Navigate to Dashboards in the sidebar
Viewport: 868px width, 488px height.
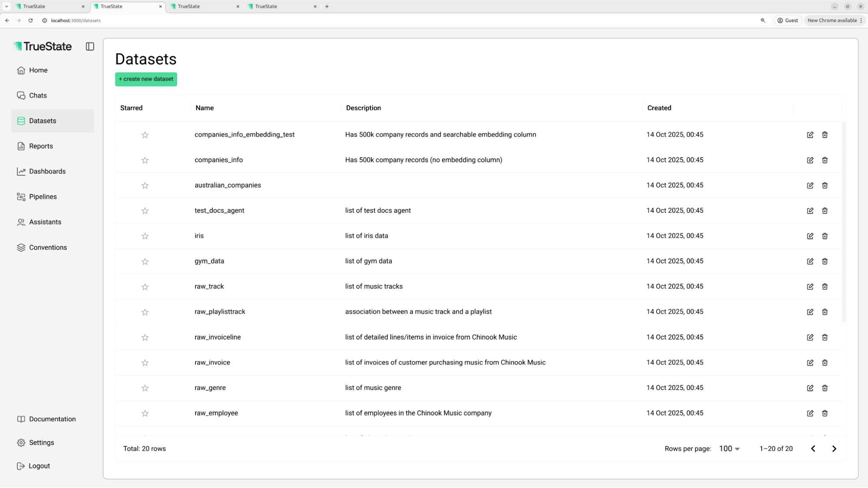(47, 171)
